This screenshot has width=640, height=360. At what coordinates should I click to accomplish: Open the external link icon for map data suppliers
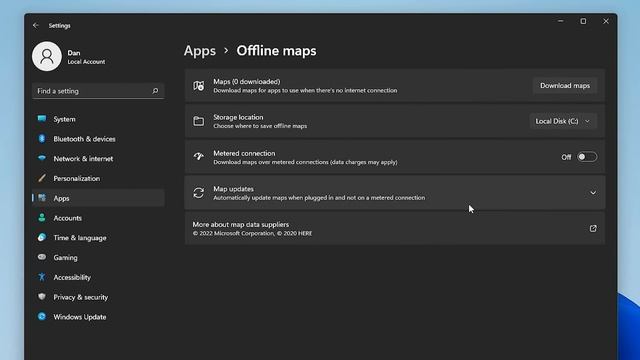pos(593,229)
